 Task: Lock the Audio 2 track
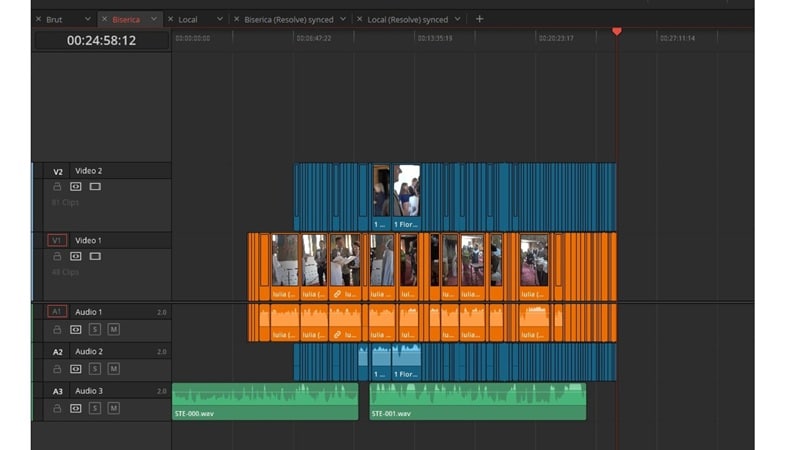click(57, 369)
